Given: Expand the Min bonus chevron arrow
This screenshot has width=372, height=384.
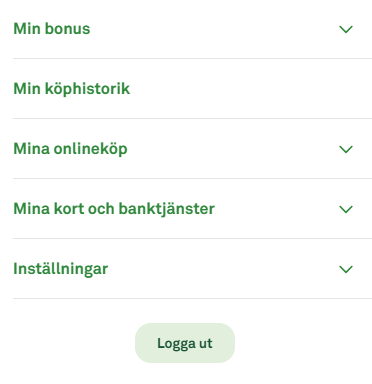Looking at the screenshot, I should [x=346, y=29].
